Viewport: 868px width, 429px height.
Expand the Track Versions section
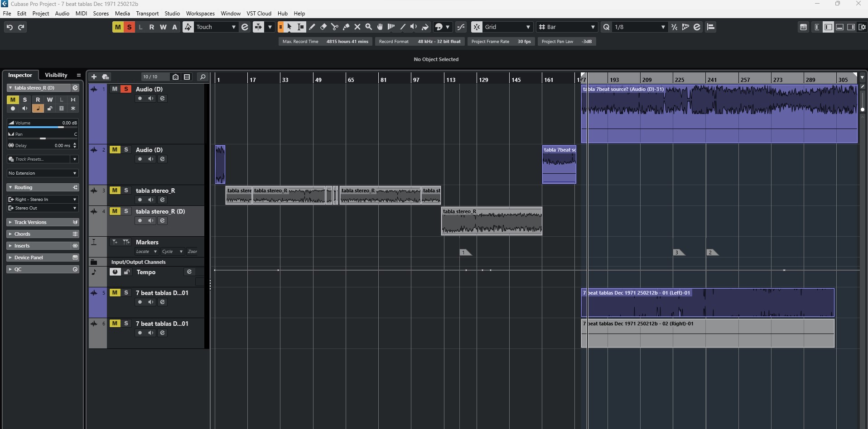[x=43, y=222]
